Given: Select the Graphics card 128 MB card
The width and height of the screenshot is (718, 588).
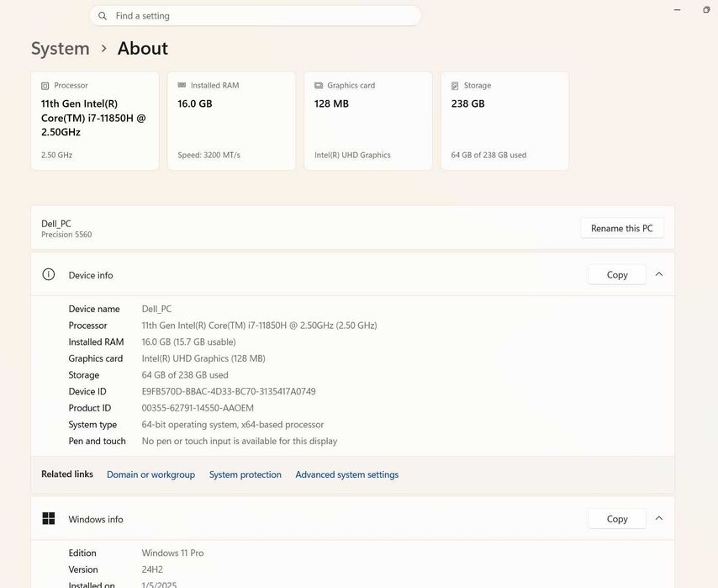Looking at the screenshot, I should [368, 121].
